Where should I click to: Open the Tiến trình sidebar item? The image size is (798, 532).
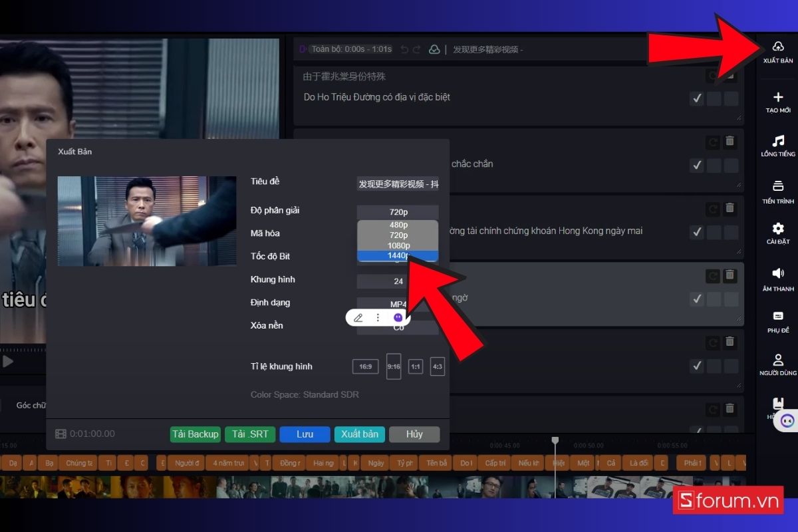[x=778, y=192]
